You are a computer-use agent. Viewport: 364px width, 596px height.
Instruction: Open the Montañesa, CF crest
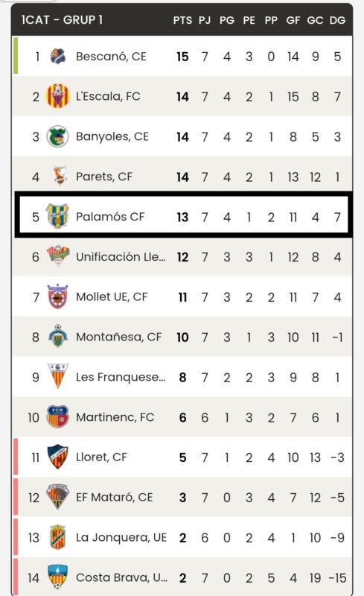coord(58,336)
